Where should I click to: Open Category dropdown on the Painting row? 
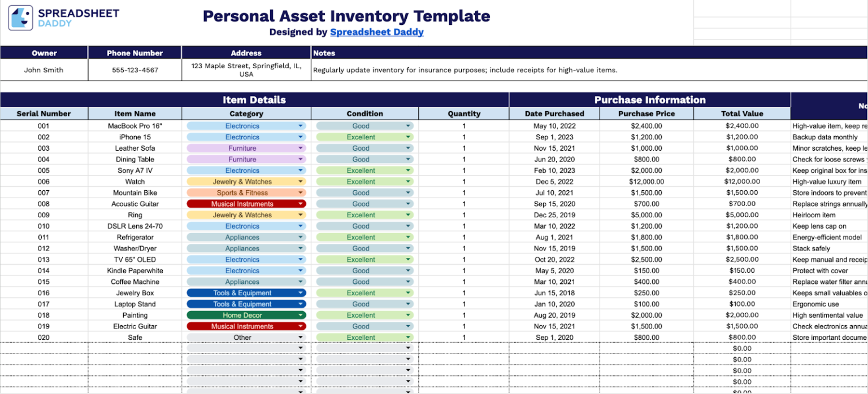(300, 315)
